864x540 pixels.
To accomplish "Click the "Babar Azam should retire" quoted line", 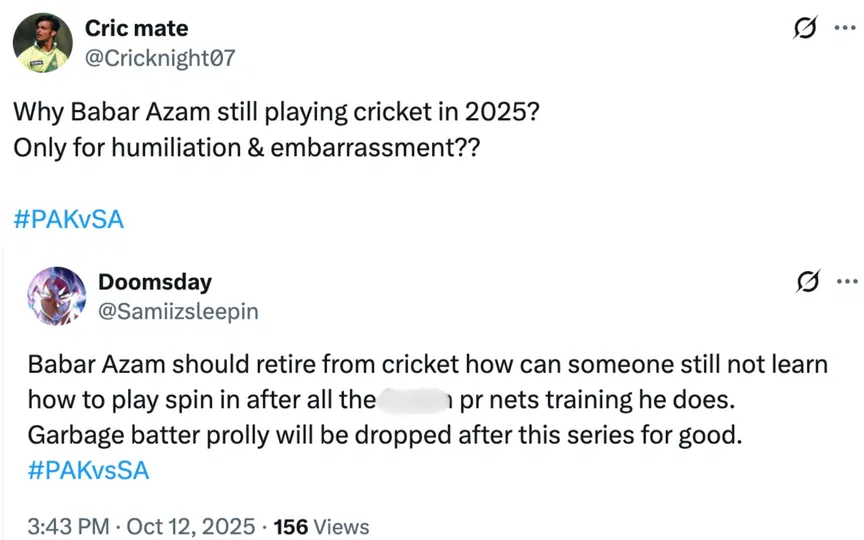I will pyautogui.click(x=427, y=364).
